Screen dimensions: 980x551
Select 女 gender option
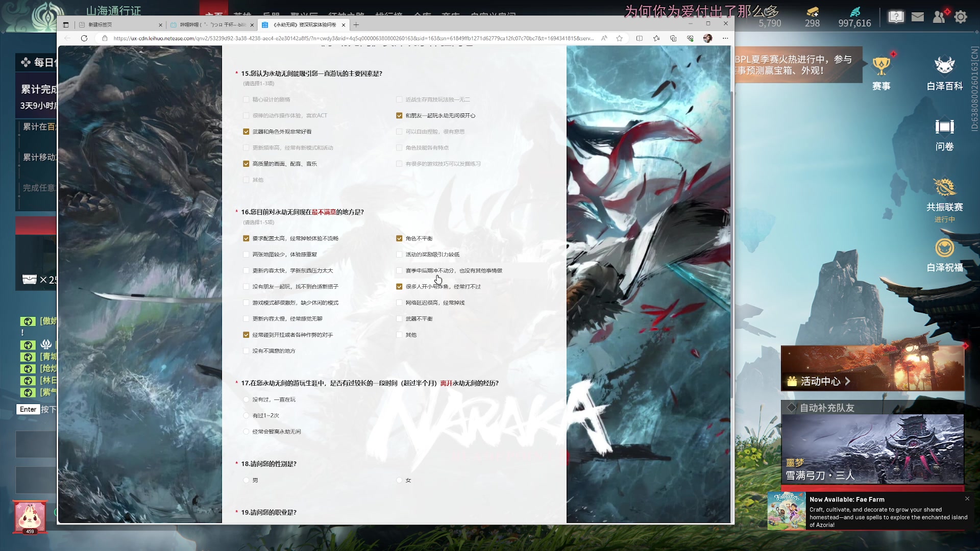pos(399,480)
